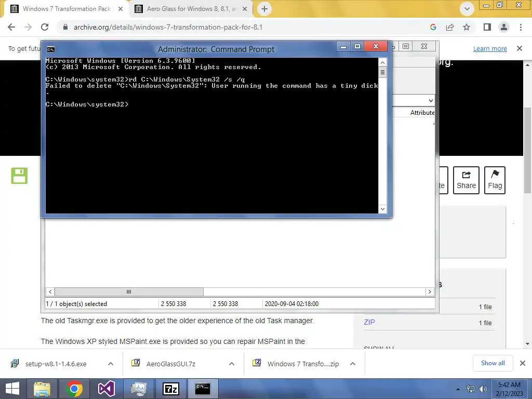Open the Chrome side panel

point(487,27)
